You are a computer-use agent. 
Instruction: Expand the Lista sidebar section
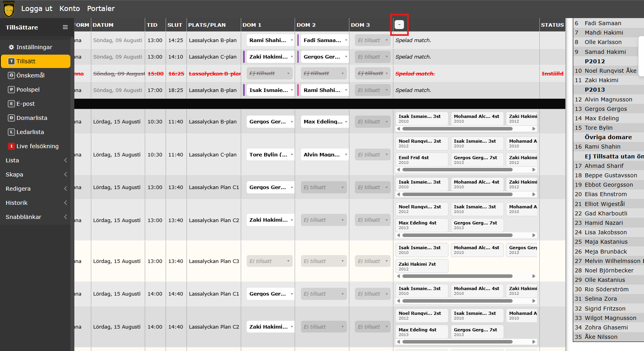[35, 160]
